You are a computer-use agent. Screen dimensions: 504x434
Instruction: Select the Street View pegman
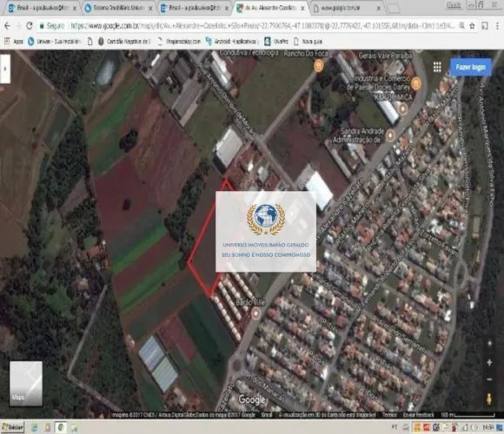489,399
